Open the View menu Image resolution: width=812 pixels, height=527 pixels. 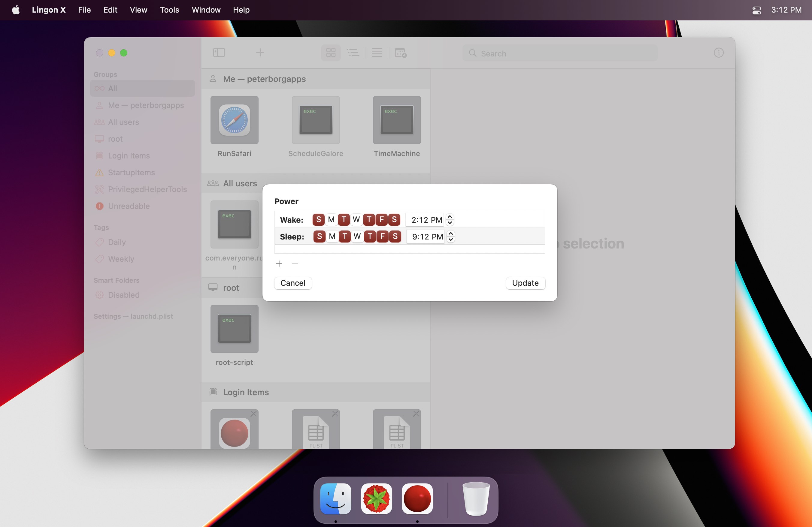(138, 10)
